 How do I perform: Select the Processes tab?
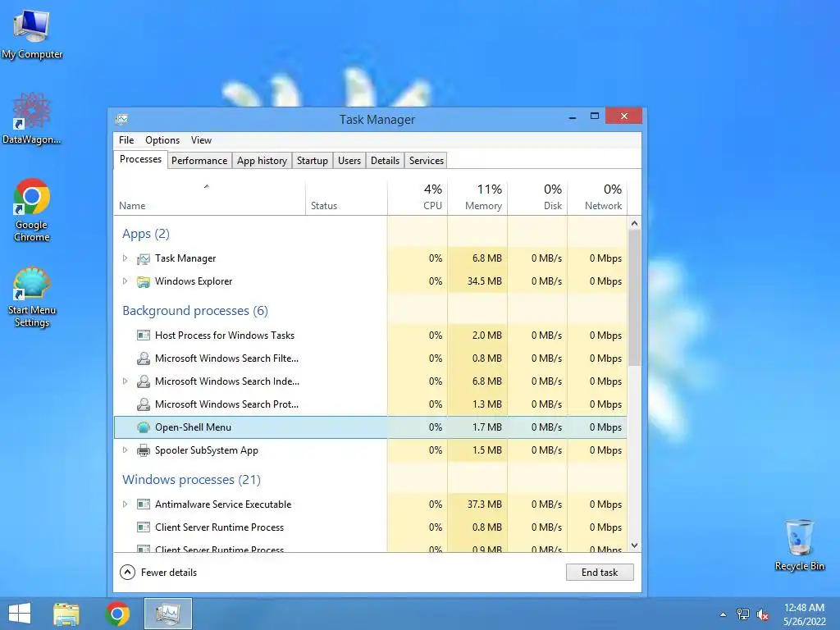(140, 160)
